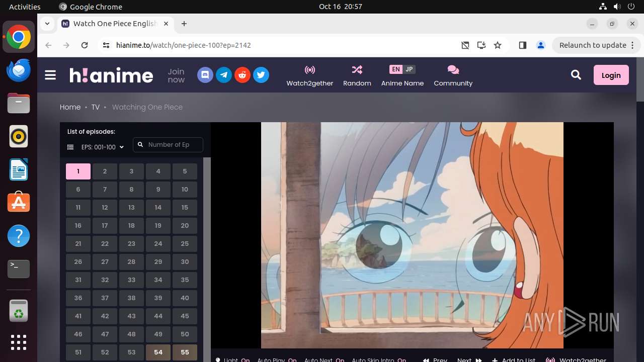The width and height of the screenshot is (644, 362).
Task: Go back in browser history
Action: (48, 45)
